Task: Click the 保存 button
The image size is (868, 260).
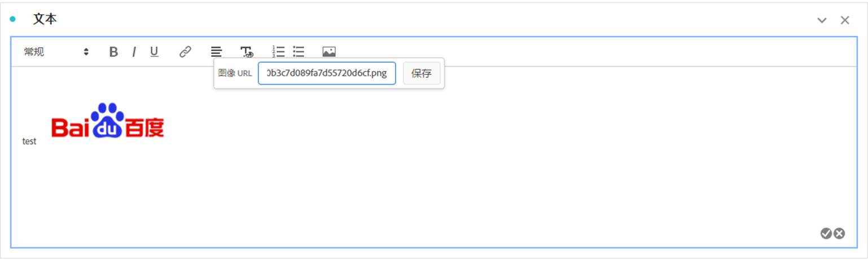Action: (422, 74)
